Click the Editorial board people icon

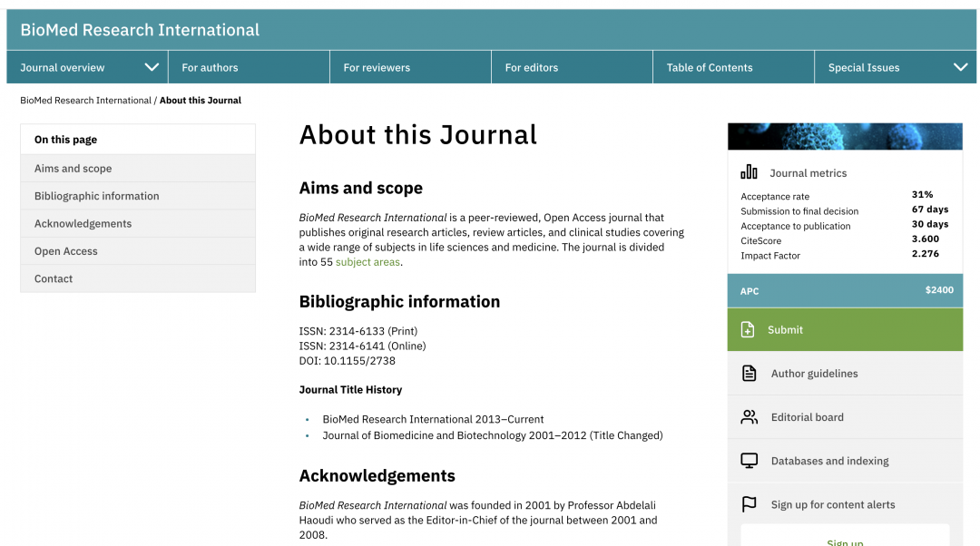pos(749,416)
